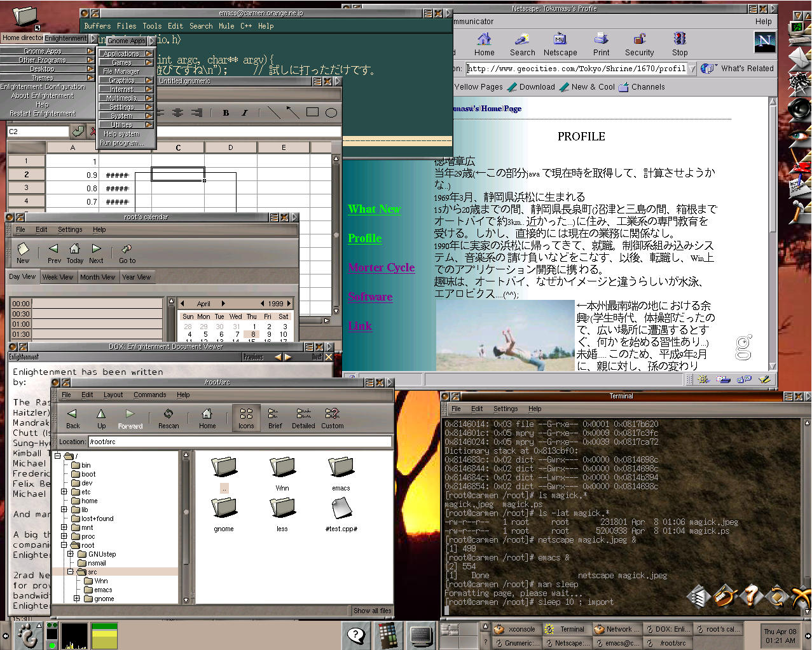Select the rectangle drawing tool in Gnumeric
812x650 pixels.
tap(312, 112)
